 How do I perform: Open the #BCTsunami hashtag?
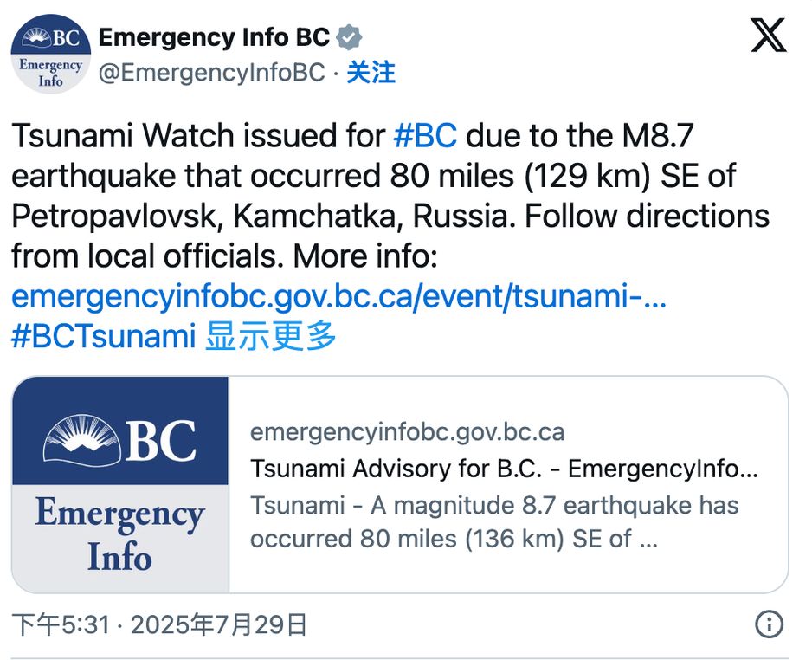[103, 336]
